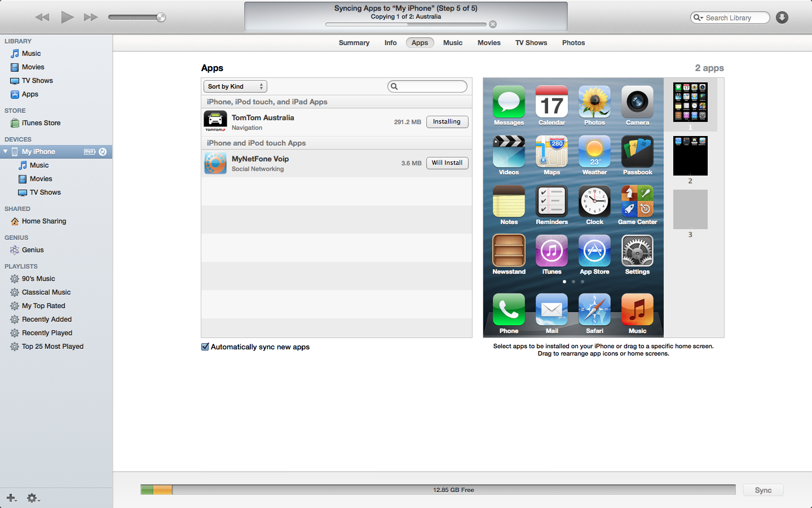Open the Sort by Kind dropdown
This screenshot has width=812, height=508.
235,86
